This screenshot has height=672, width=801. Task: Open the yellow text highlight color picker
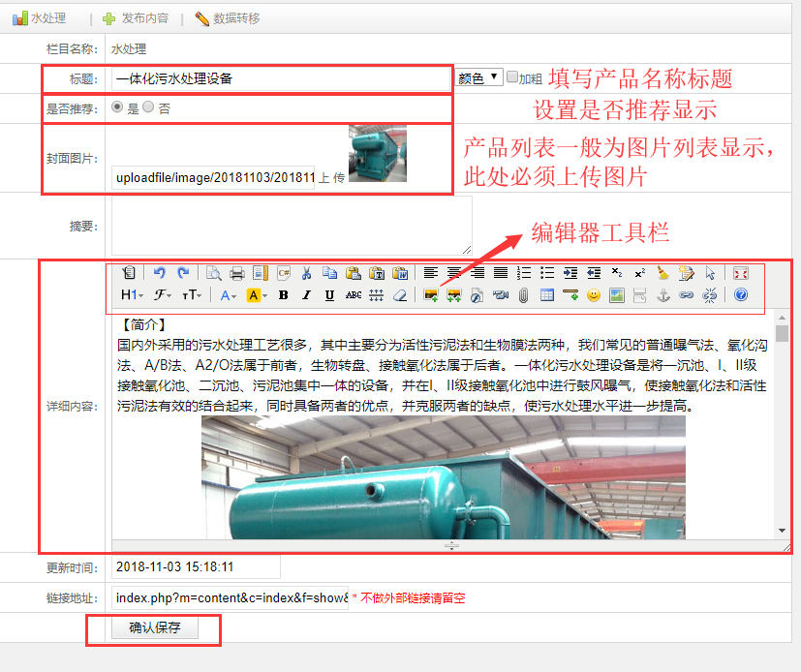257,295
